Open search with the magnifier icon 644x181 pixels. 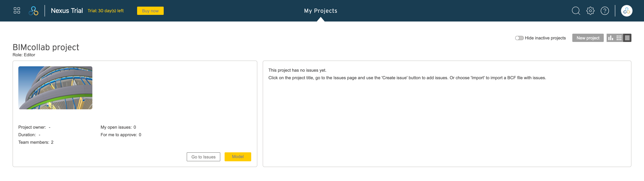tap(576, 11)
